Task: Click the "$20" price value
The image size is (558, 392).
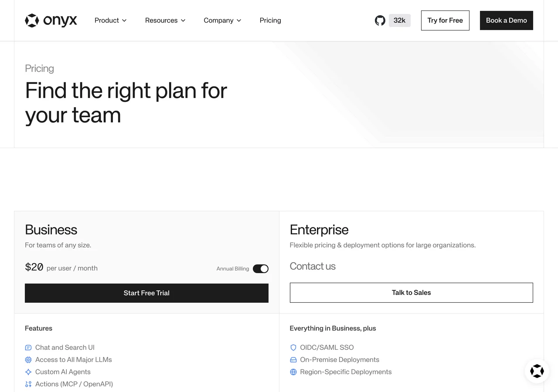Action: (x=34, y=267)
